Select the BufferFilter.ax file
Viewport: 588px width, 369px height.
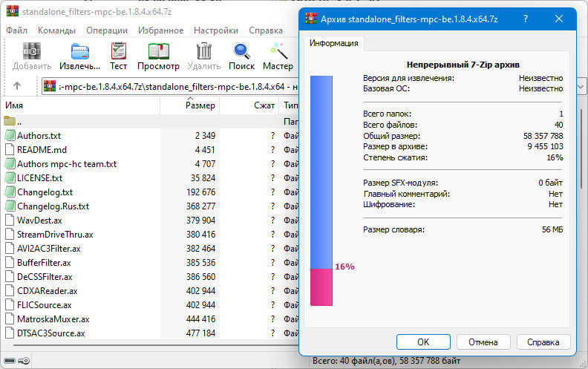pyautogui.click(x=44, y=263)
